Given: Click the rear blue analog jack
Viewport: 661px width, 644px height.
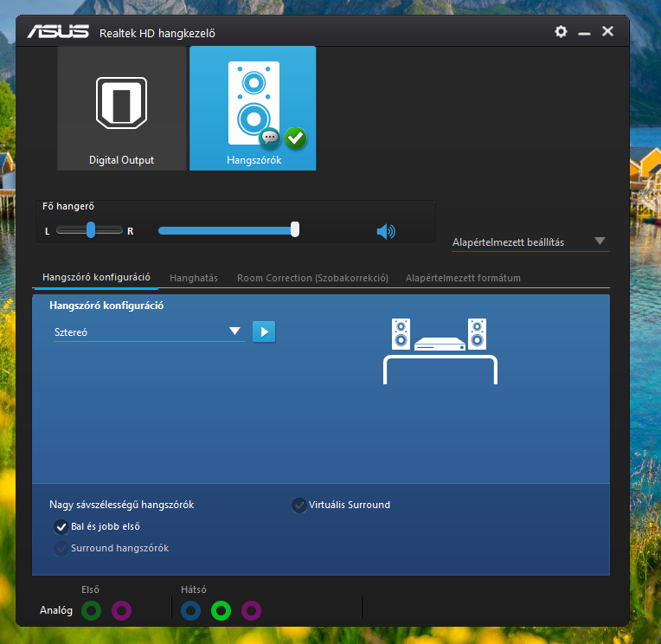Looking at the screenshot, I should tap(190, 610).
